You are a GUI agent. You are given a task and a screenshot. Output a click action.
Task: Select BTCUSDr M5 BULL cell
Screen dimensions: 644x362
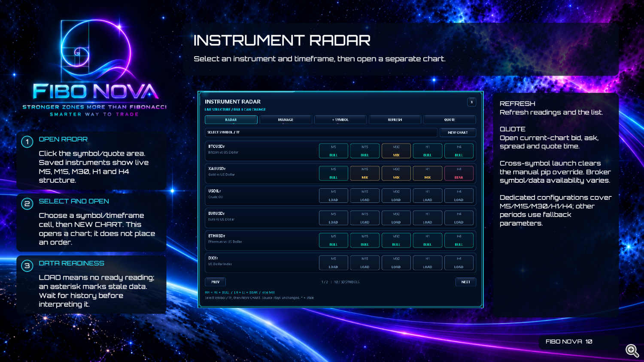[x=334, y=151]
